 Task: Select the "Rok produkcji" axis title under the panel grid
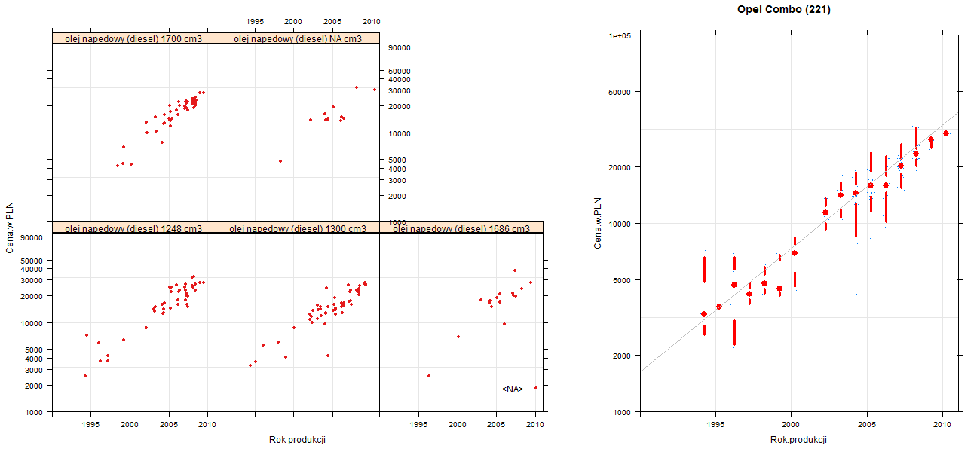click(297, 440)
